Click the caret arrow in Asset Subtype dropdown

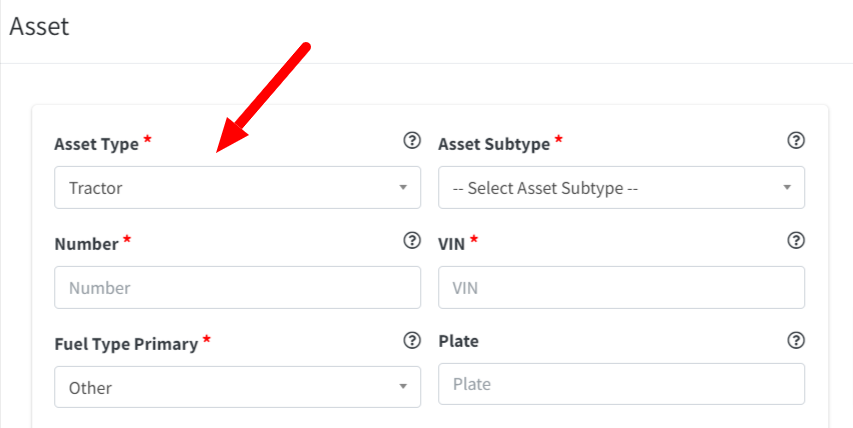(787, 187)
